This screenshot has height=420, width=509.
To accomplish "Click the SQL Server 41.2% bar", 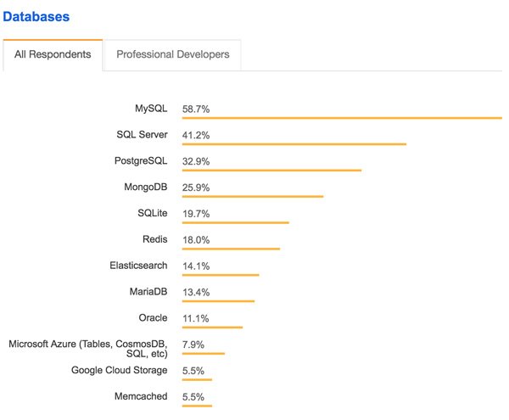I will 294,144.
